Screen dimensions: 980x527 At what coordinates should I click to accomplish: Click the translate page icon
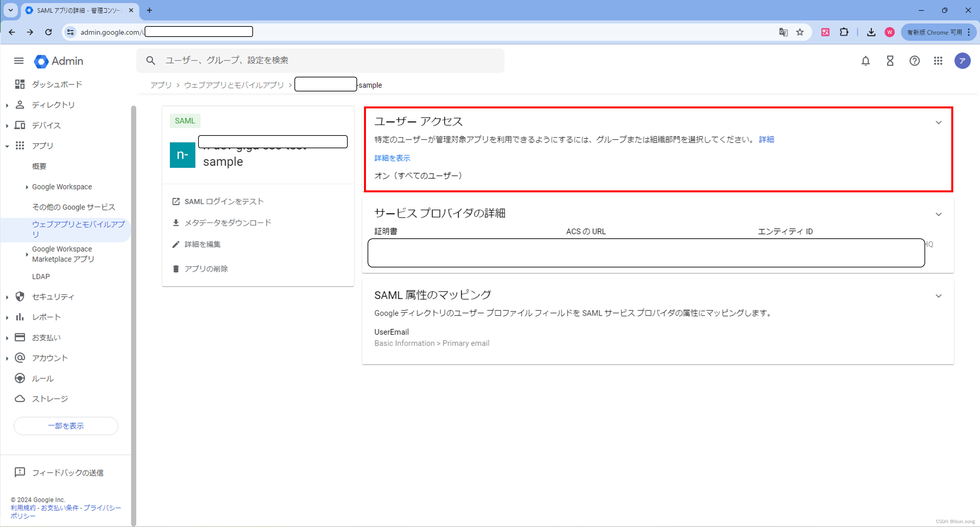[x=783, y=32]
